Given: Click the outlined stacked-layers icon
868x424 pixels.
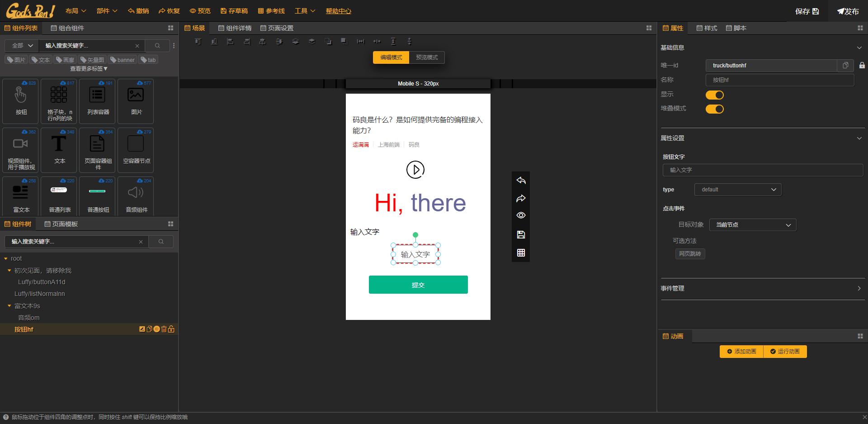Looking at the screenshot, I should click(x=296, y=42).
